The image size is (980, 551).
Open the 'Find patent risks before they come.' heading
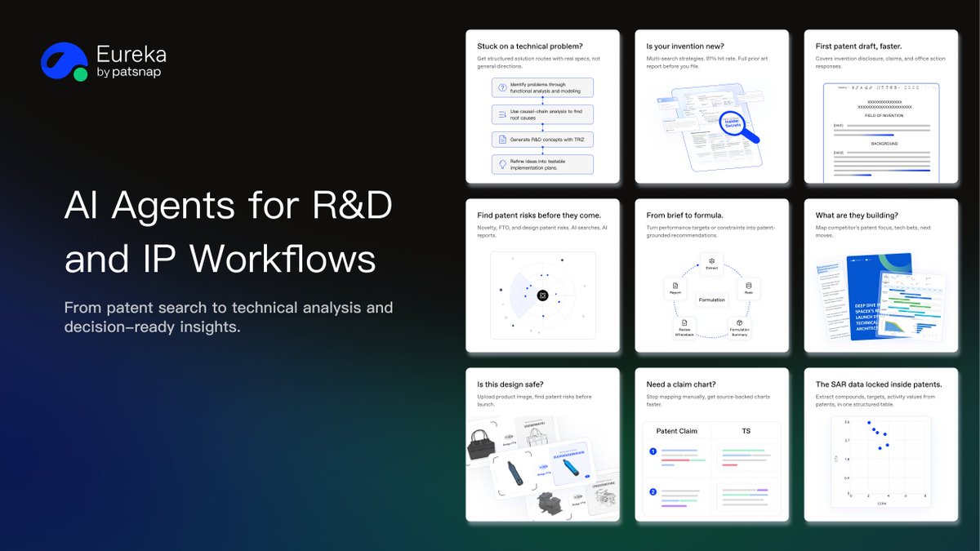pyautogui.click(x=539, y=215)
